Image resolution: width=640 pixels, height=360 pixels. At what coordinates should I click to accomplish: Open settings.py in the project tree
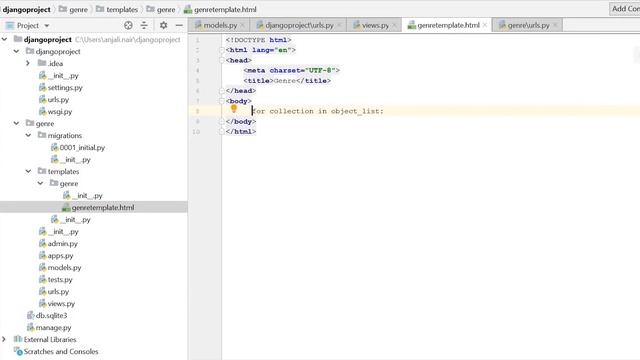(x=65, y=87)
